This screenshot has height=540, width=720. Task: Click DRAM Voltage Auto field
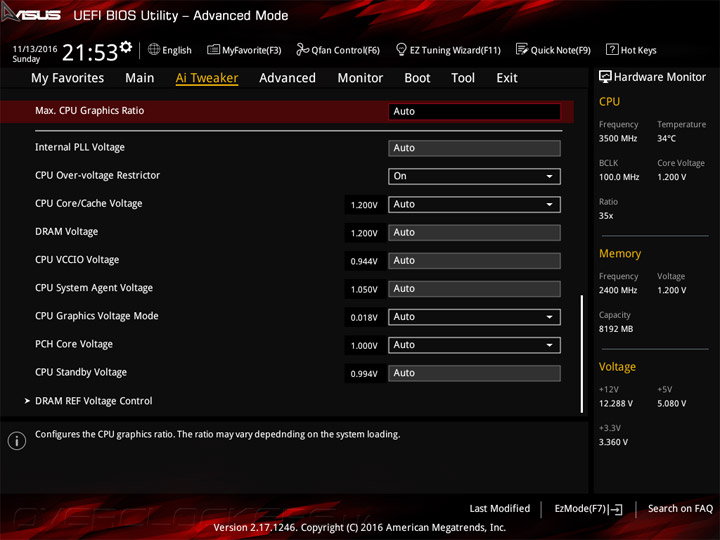[474, 232]
